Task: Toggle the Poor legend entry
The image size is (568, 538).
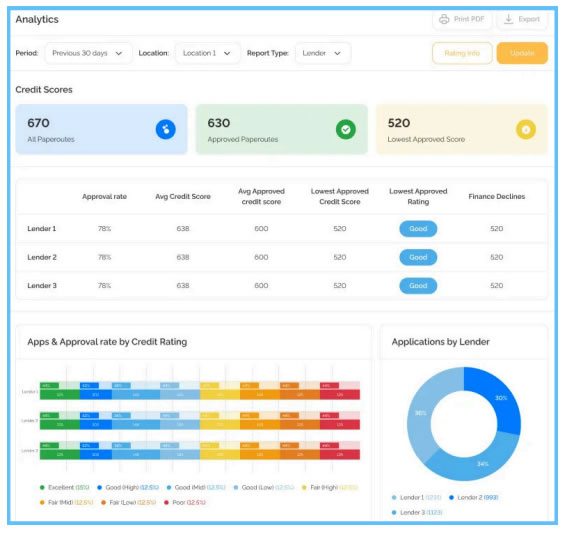Action: click(185, 502)
